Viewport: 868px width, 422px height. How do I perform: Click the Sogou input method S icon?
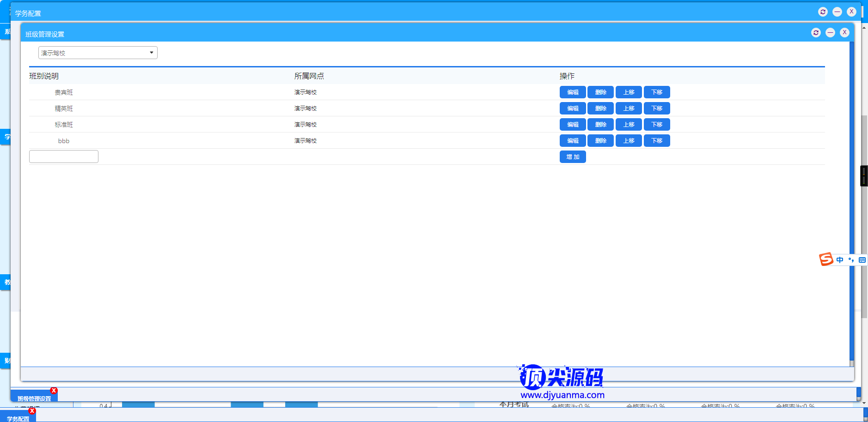(x=826, y=259)
